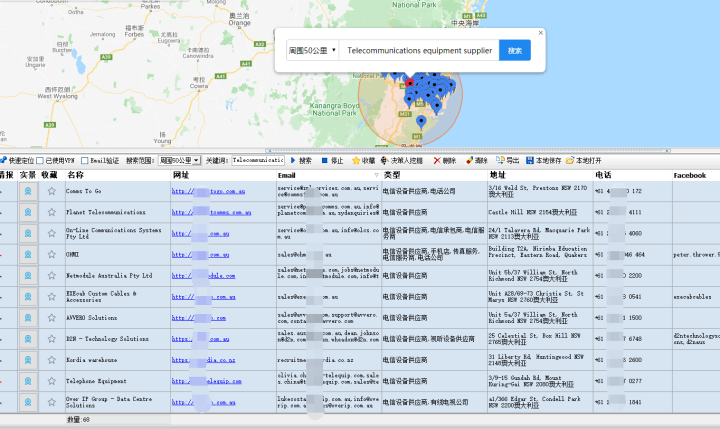Click the map search keyword text field
Screen dimensions: 720x429
pyautogui.click(x=419, y=50)
